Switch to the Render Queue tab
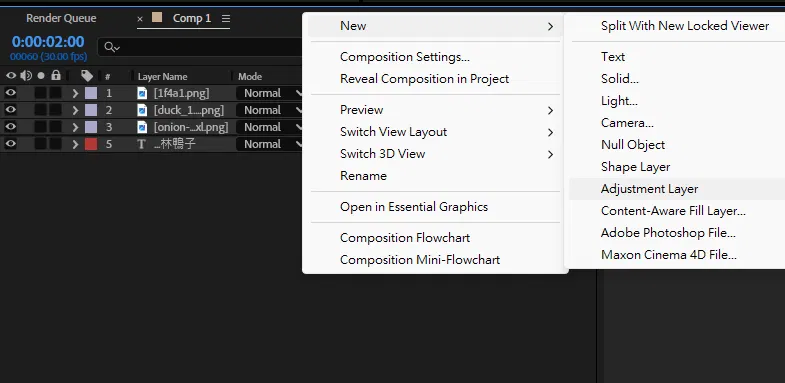The width and height of the screenshot is (785, 383). tap(61, 19)
